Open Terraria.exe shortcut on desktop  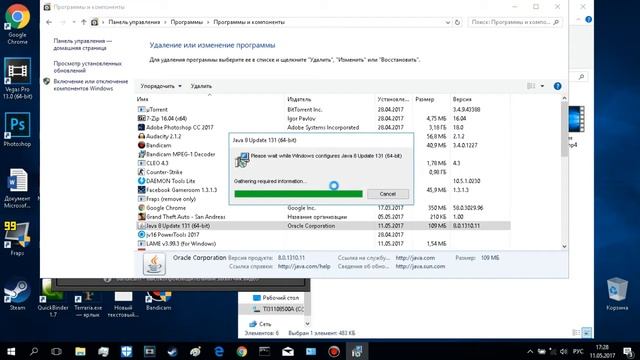(x=88, y=304)
